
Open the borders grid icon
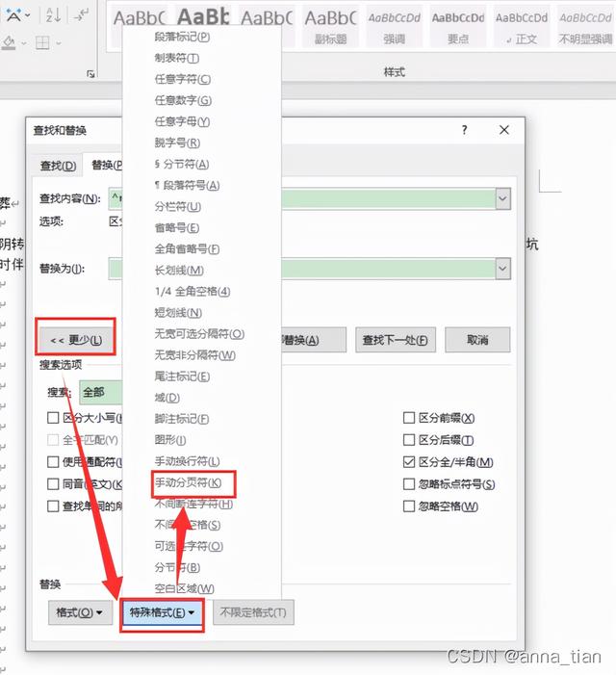pyautogui.click(x=42, y=42)
